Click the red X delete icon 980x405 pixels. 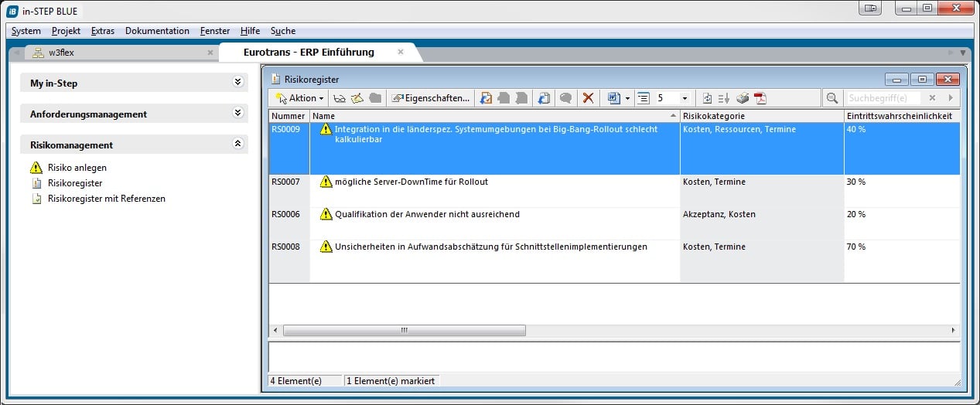click(588, 98)
